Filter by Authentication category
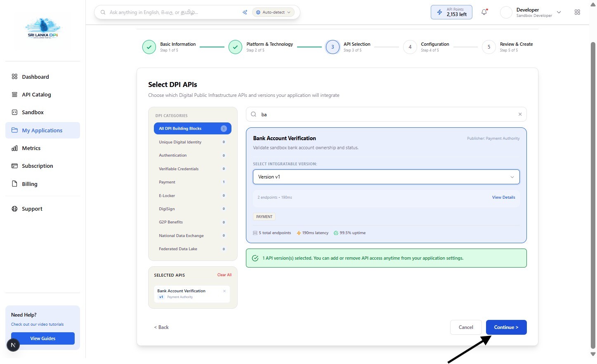 193,155
